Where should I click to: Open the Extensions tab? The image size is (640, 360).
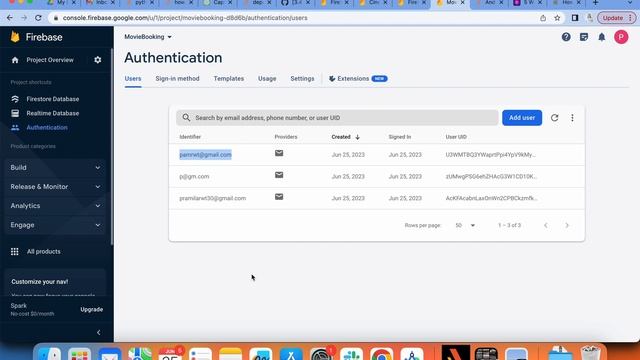pos(358,79)
